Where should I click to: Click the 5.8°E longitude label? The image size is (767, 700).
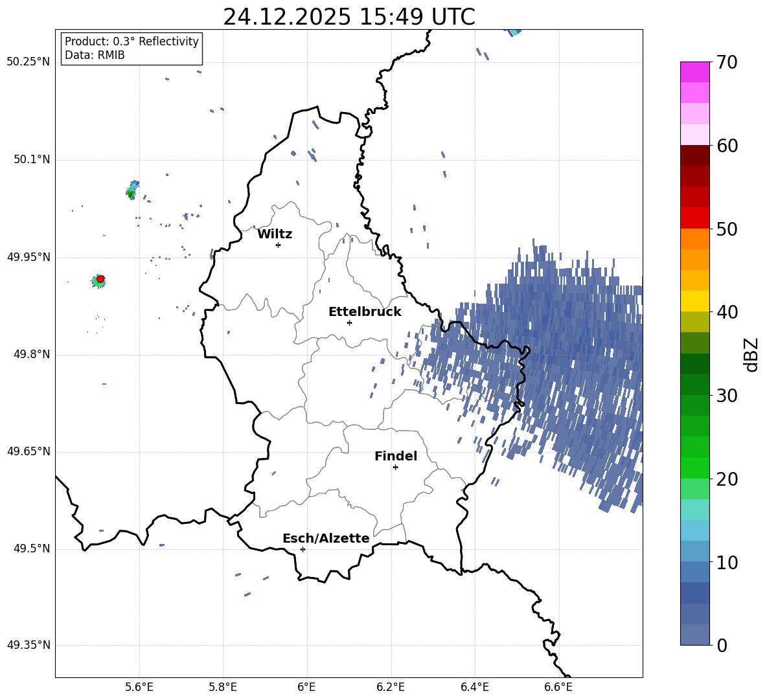pos(223,687)
